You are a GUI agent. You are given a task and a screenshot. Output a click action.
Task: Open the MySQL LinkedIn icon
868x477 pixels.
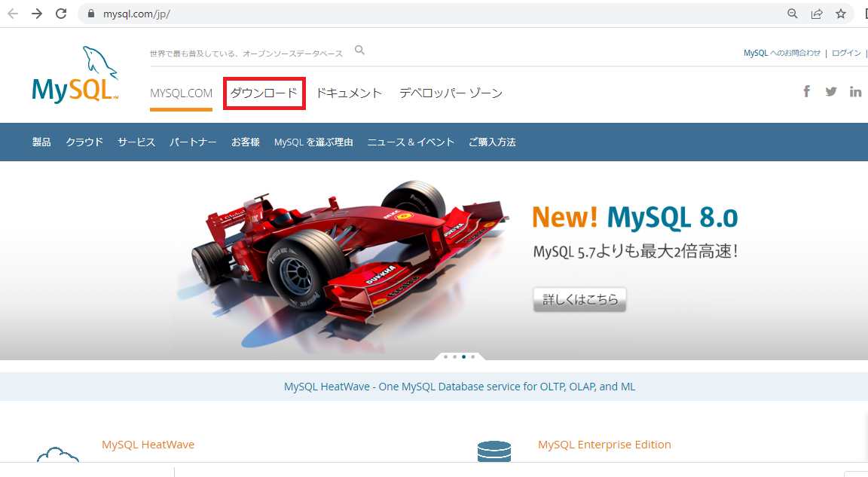(855, 91)
